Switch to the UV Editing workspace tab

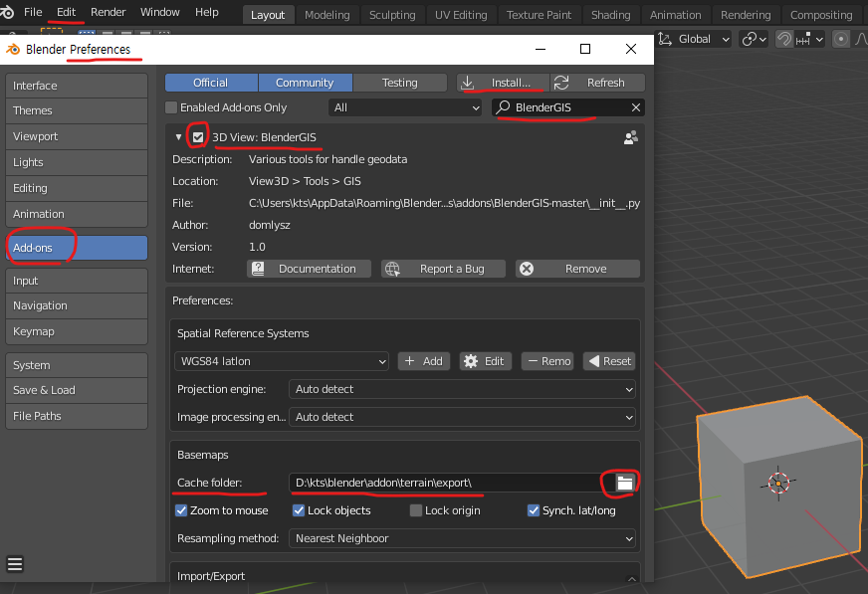pos(461,15)
